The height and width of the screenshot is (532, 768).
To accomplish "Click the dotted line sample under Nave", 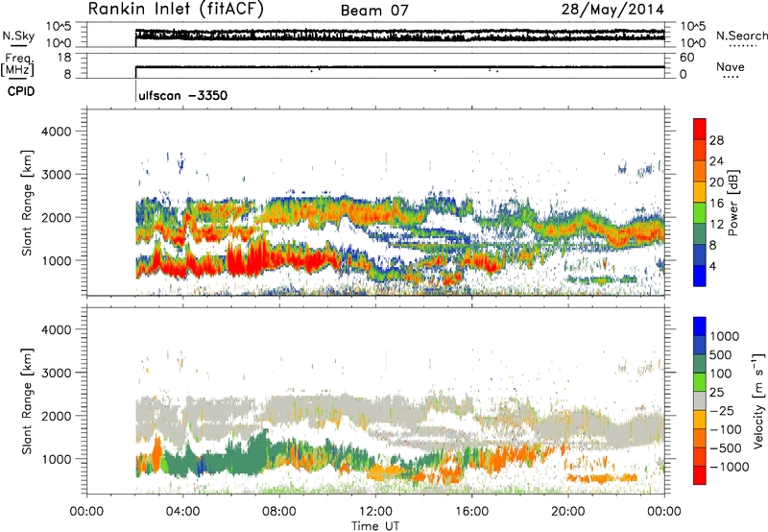I will coord(732,77).
